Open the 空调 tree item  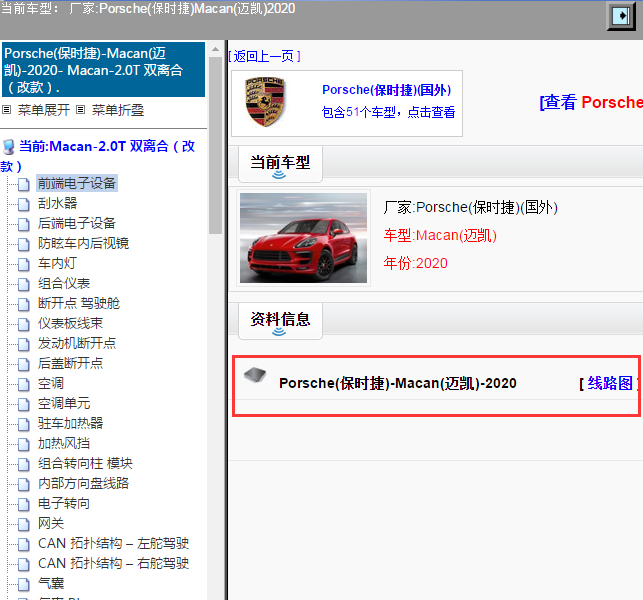(51, 383)
